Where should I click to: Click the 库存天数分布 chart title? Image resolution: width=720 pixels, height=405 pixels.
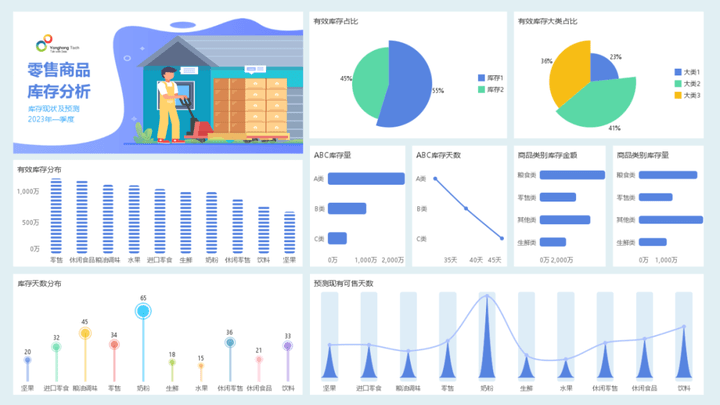tap(39, 283)
